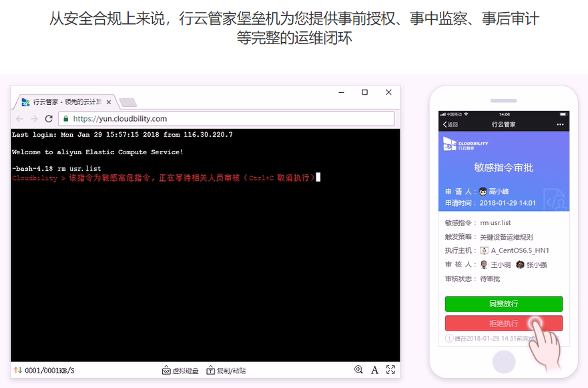Tap the 拒绝执行 red reject button
The width and height of the screenshot is (588, 388).
[504, 323]
